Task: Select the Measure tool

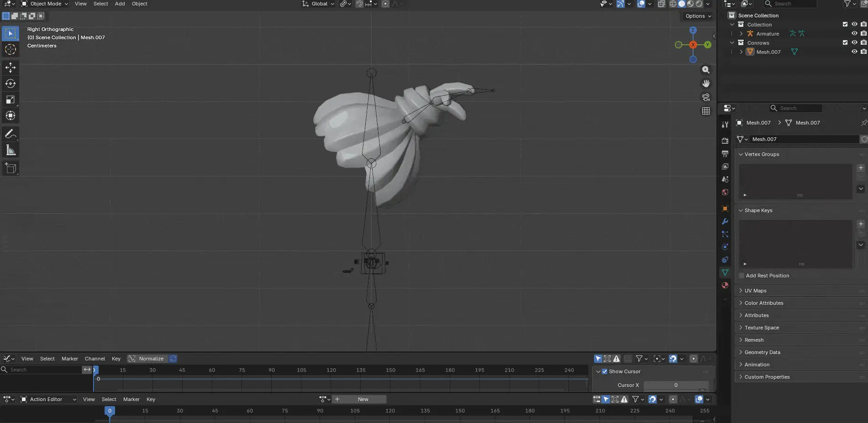Action: [x=11, y=150]
